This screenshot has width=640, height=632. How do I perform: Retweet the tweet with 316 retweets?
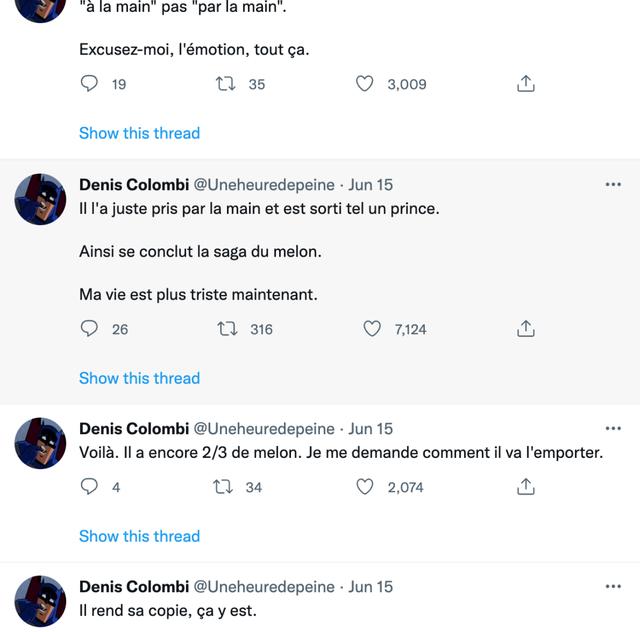227,329
